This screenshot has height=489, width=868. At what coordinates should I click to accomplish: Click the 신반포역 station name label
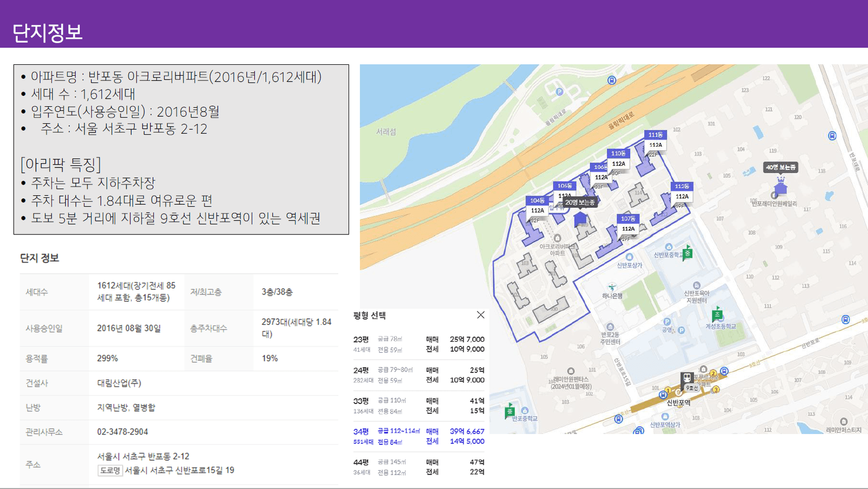coord(679,403)
